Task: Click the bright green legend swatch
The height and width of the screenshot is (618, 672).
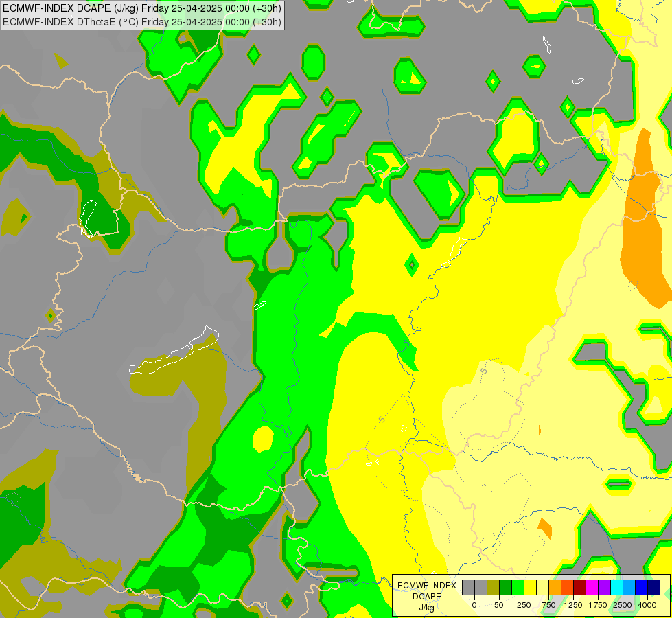Action: tap(518, 587)
